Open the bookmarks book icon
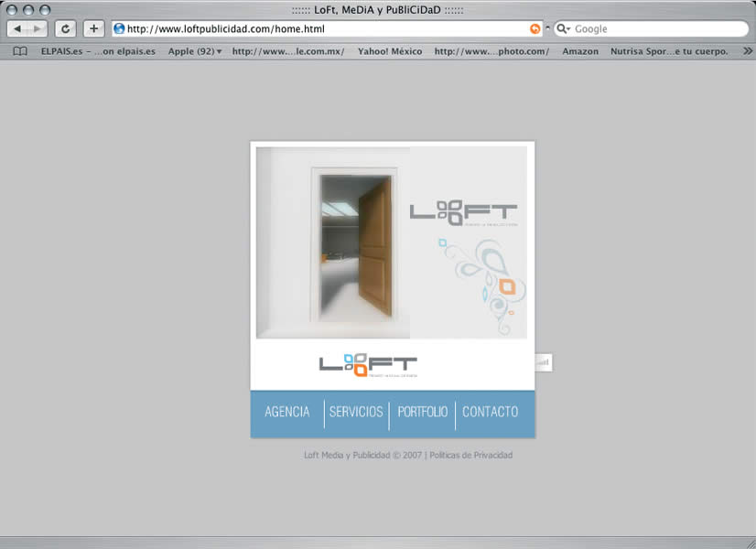The image size is (756, 549). pos(20,51)
